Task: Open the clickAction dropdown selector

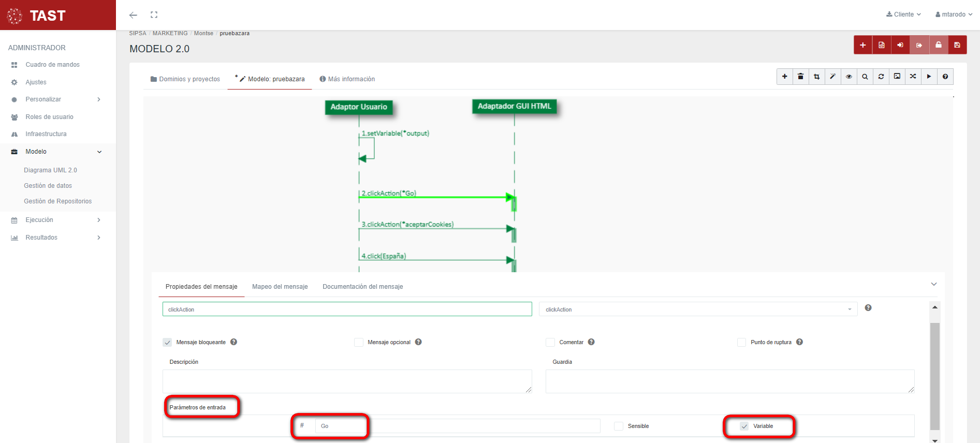Action: click(697, 309)
